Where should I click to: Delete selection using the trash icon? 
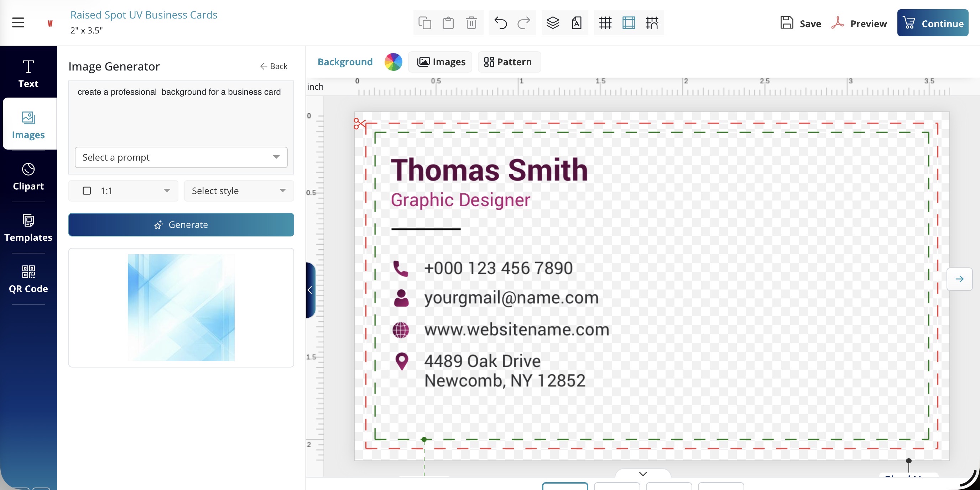coord(471,23)
